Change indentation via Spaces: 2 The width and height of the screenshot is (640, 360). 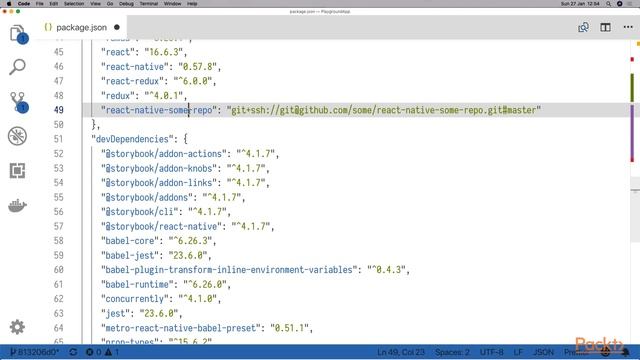(452, 352)
